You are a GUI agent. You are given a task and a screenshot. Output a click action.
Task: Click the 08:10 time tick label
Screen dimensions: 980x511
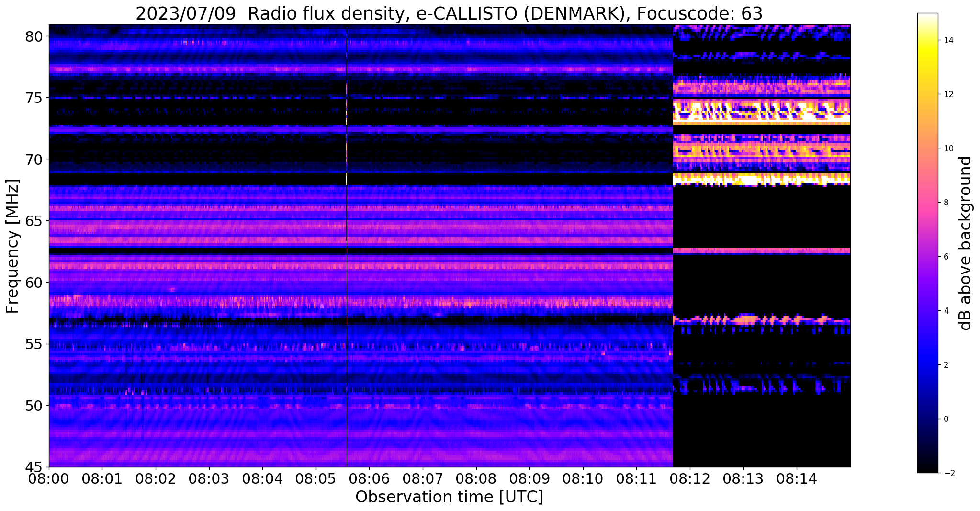(583, 479)
